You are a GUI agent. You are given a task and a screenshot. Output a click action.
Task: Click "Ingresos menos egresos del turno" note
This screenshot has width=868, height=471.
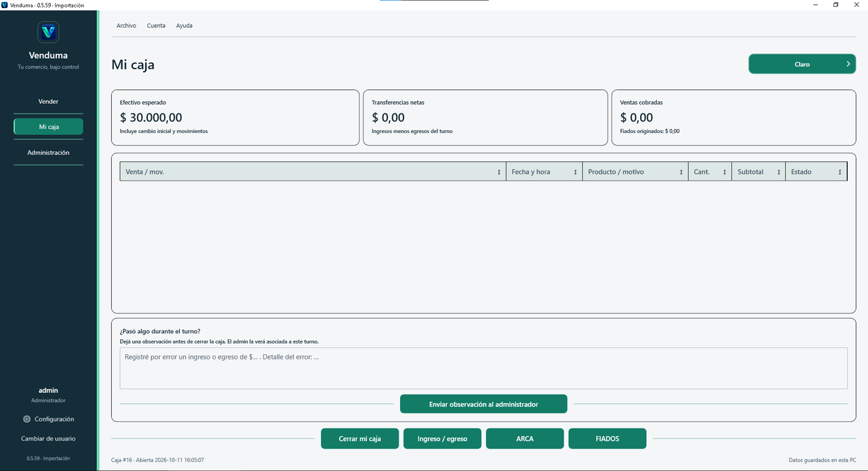(x=412, y=131)
